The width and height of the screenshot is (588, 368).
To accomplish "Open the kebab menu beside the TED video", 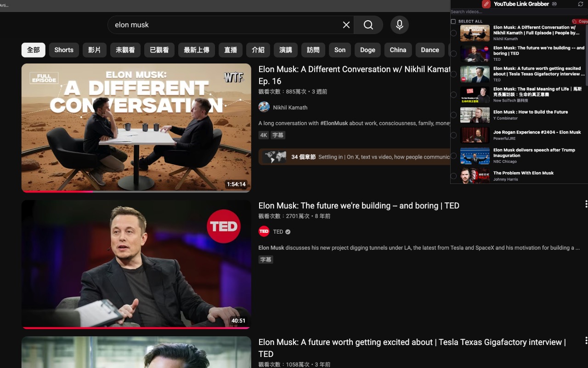I will pos(586,203).
